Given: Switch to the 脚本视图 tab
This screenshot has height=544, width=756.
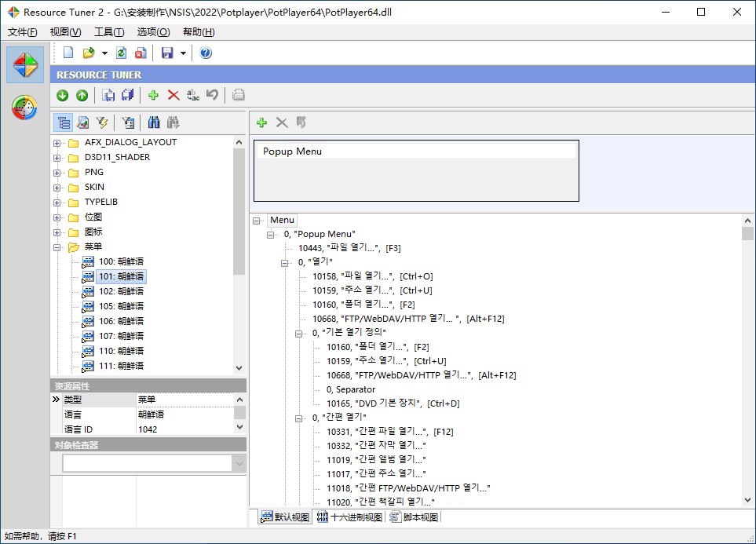Looking at the screenshot, I should (414, 517).
